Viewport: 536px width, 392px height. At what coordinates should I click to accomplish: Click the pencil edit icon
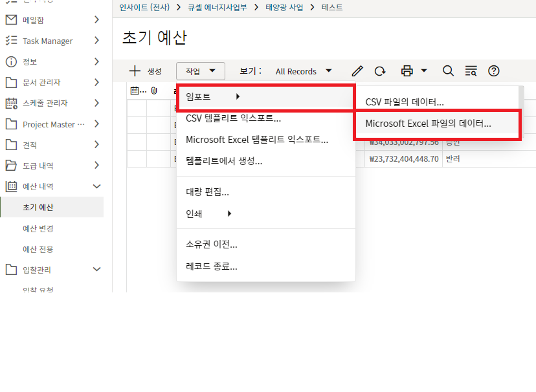click(x=357, y=71)
